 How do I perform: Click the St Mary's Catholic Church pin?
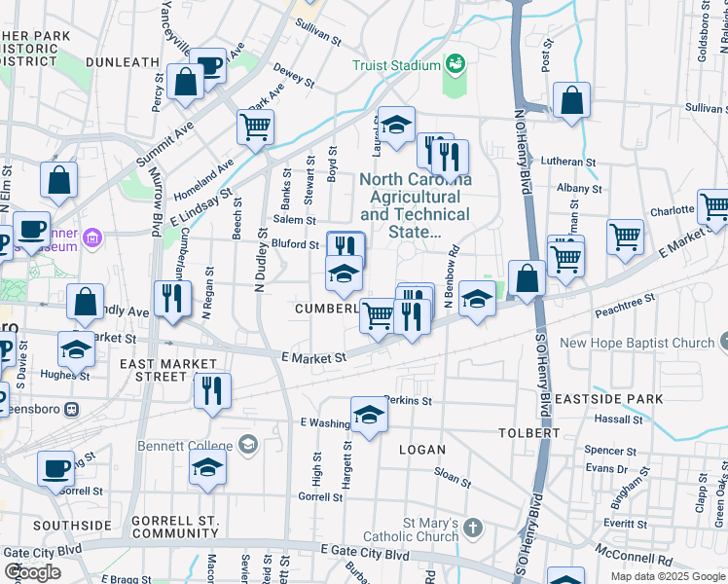[x=473, y=529]
